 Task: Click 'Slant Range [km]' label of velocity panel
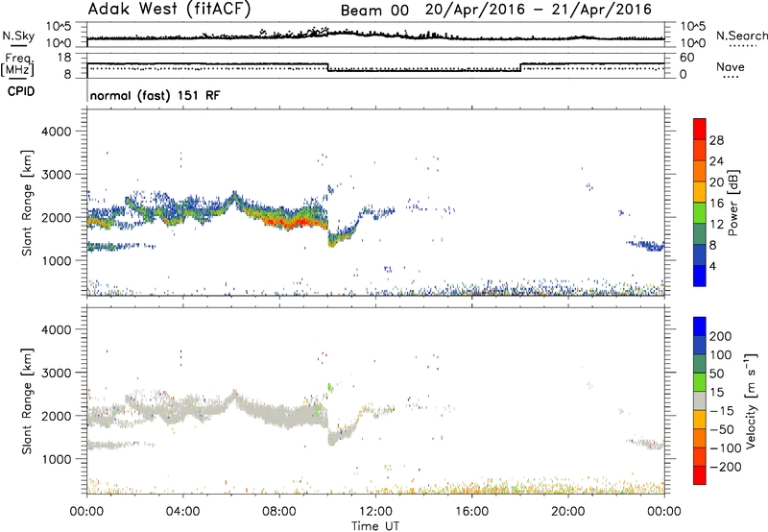(27, 401)
